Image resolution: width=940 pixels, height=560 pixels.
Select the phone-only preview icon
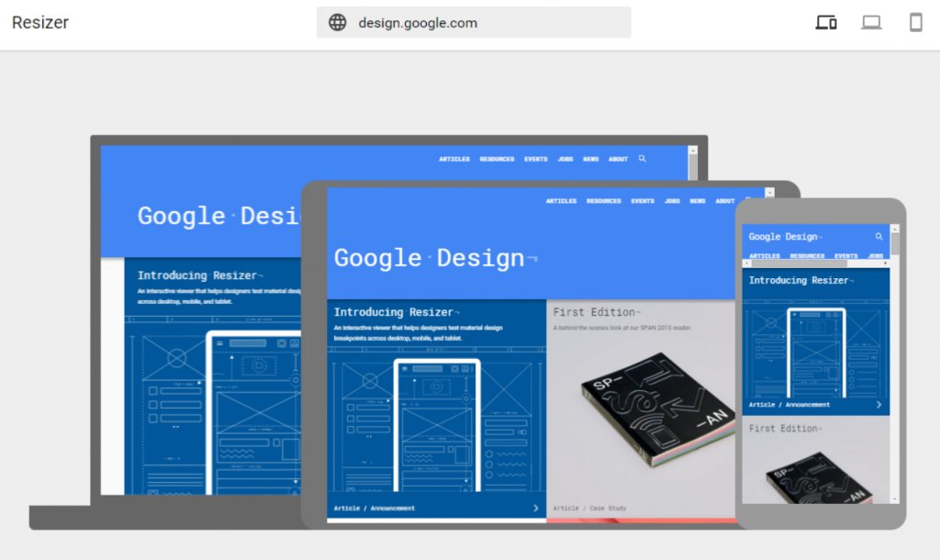point(915,22)
